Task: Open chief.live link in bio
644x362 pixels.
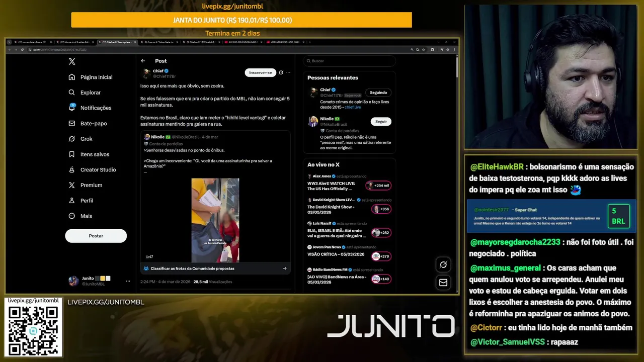Action: tap(353, 107)
